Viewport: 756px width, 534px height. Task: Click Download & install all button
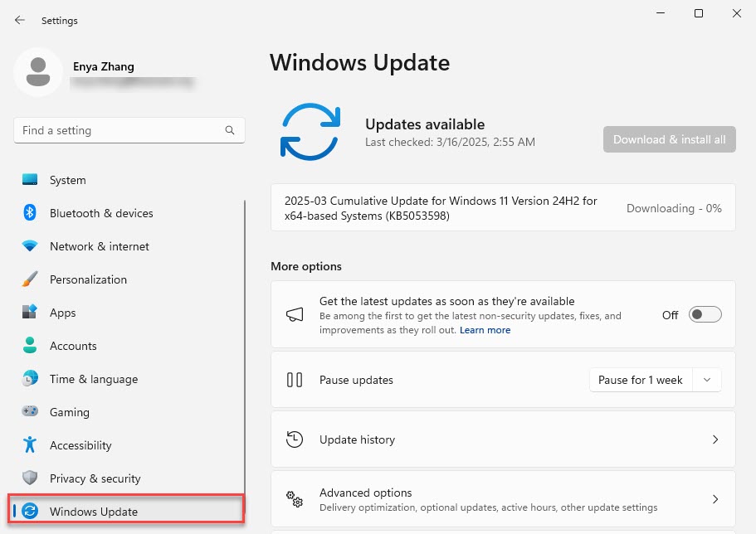pyautogui.click(x=669, y=139)
